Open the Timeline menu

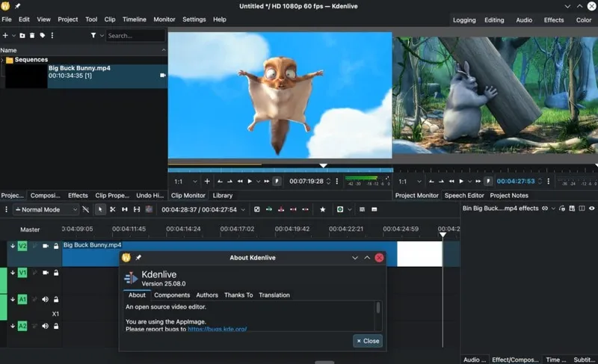[x=135, y=19]
